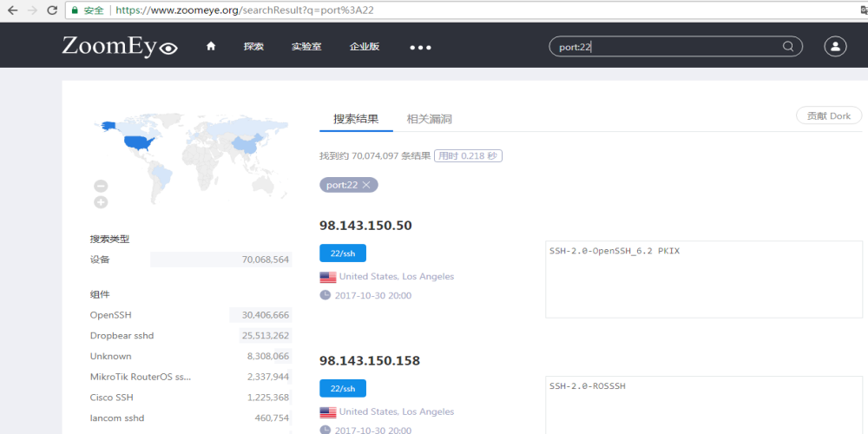Zoom in the world map
This screenshot has height=434, width=868.
click(x=101, y=202)
